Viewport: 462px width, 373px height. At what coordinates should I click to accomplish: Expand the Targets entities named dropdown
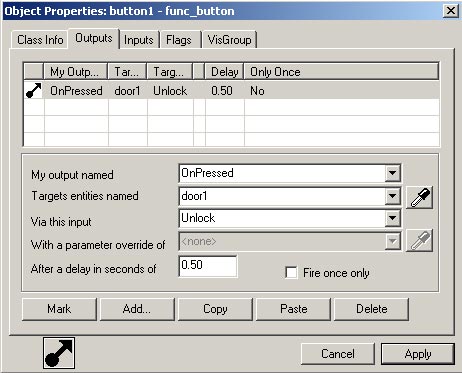coord(392,196)
